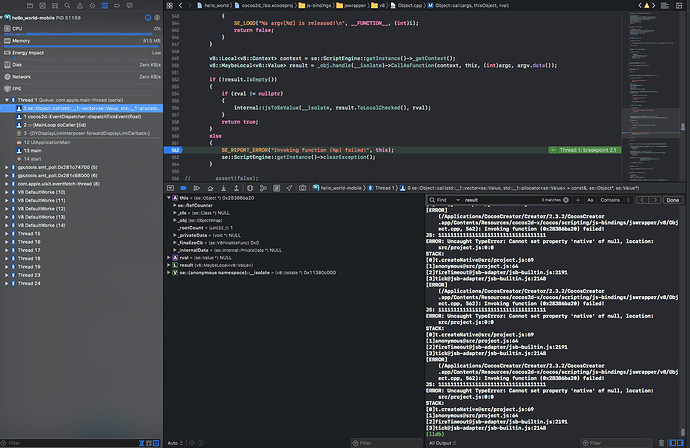Screen dimensions: 690x448
Task: Collapse the 'this' variable disclosure triangle
Action: coord(169,198)
